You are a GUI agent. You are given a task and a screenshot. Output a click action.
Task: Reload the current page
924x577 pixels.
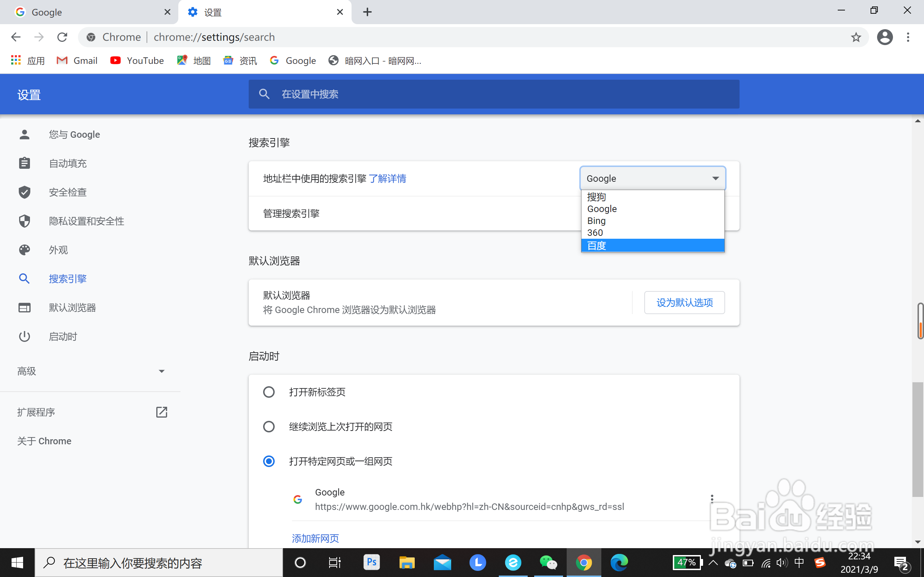click(x=62, y=37)
